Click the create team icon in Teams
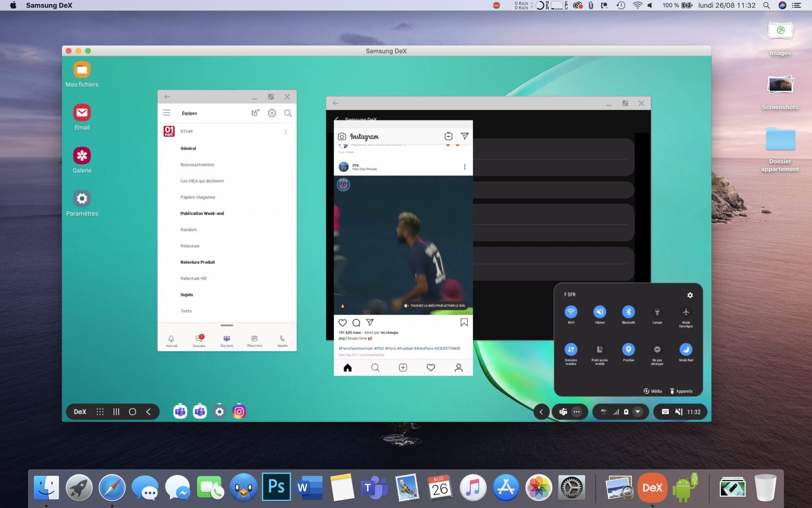 click(x=255, y=113)
